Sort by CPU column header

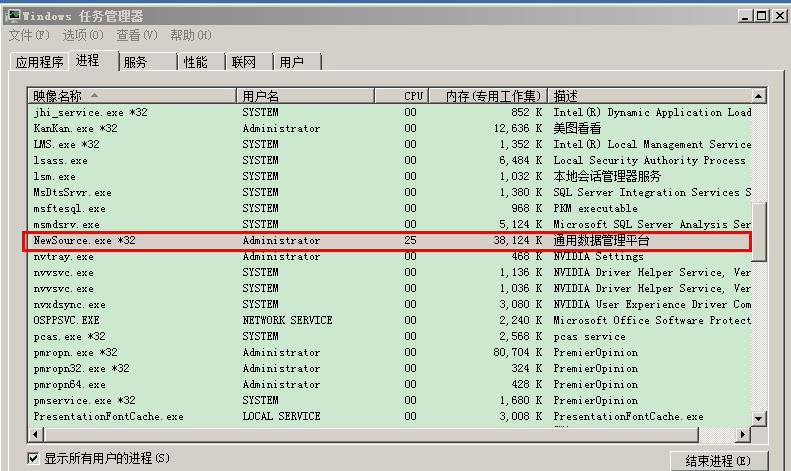(402, 96)
